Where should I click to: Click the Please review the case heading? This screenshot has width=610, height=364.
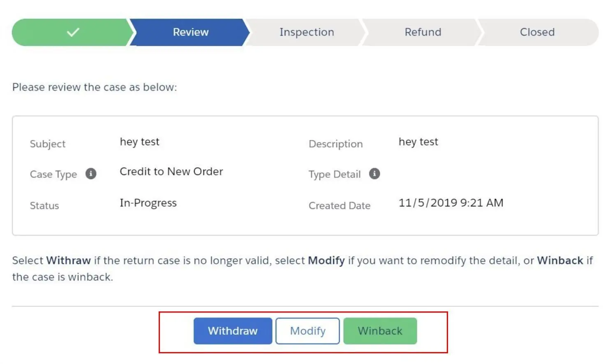coord(95,87)
